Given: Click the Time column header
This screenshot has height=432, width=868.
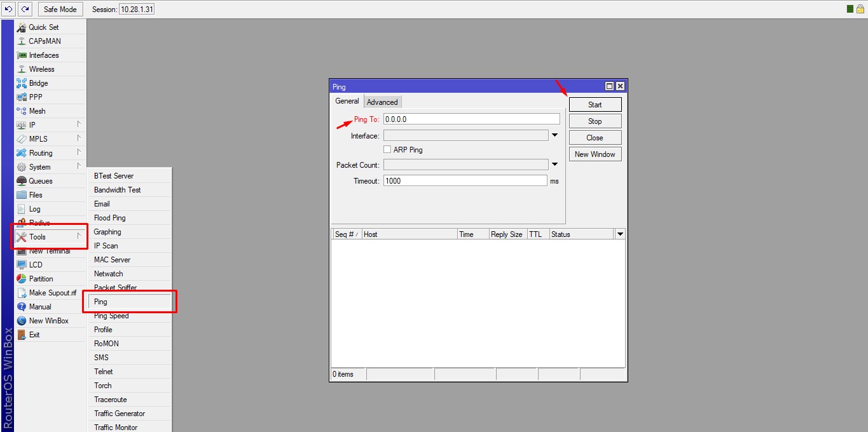Looking at the screenshot, I should pyautogui.click(x=473, y=234).
